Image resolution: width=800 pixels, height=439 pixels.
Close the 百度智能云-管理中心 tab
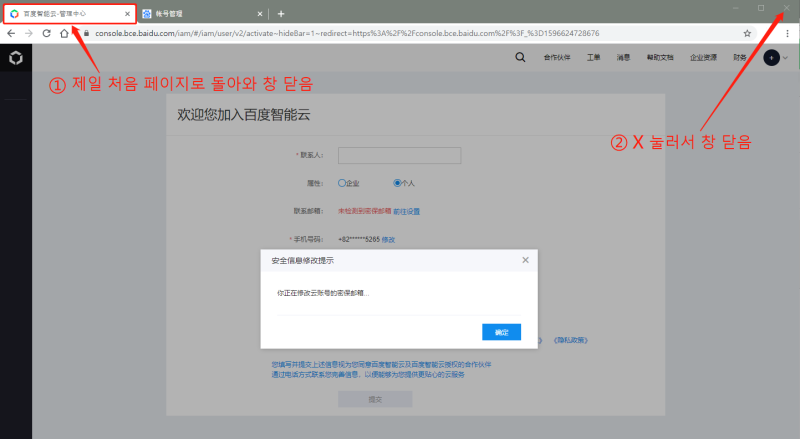127,14
